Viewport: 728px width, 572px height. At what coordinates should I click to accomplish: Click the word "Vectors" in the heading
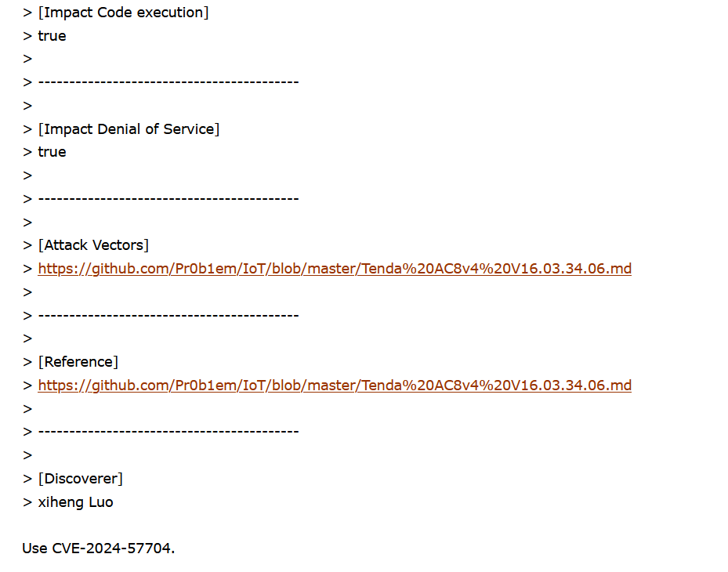coord(118,245)
